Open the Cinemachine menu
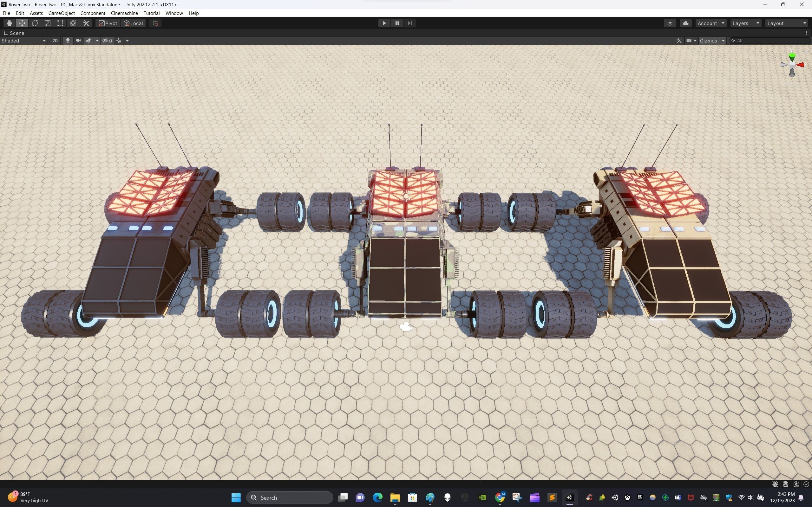 pyautogui.click(x=124, y=13)
